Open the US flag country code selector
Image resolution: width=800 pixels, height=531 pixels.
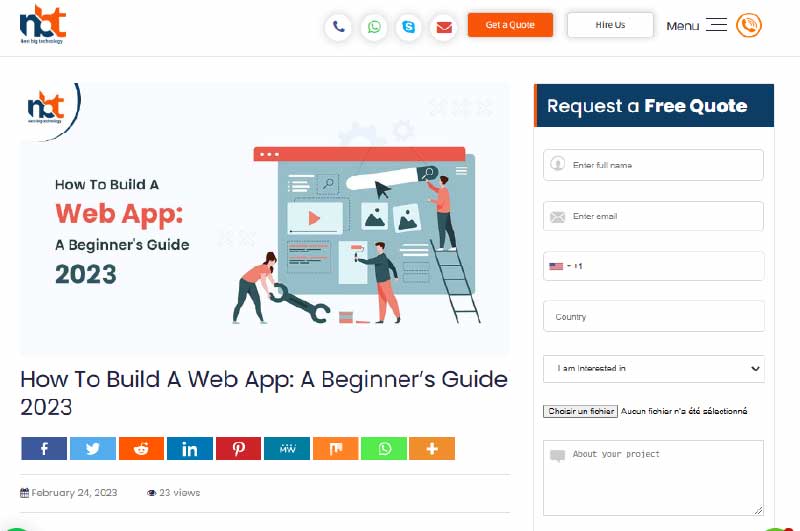point(560,266)
